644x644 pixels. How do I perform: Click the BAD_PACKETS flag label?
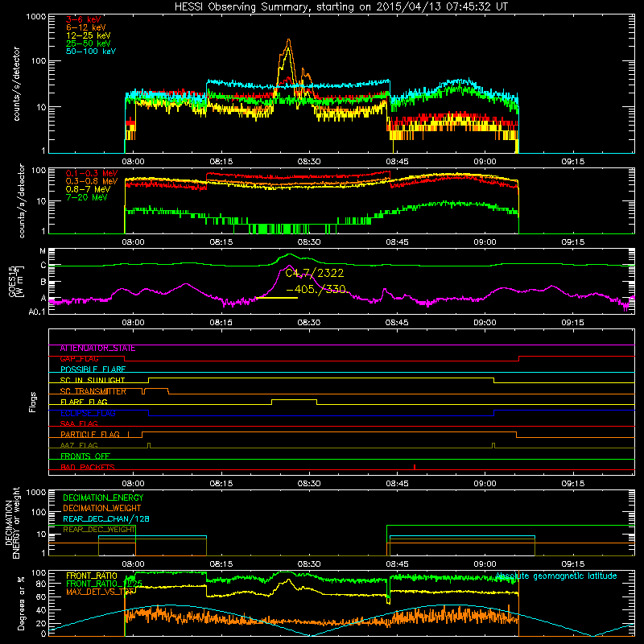point(88,467)
